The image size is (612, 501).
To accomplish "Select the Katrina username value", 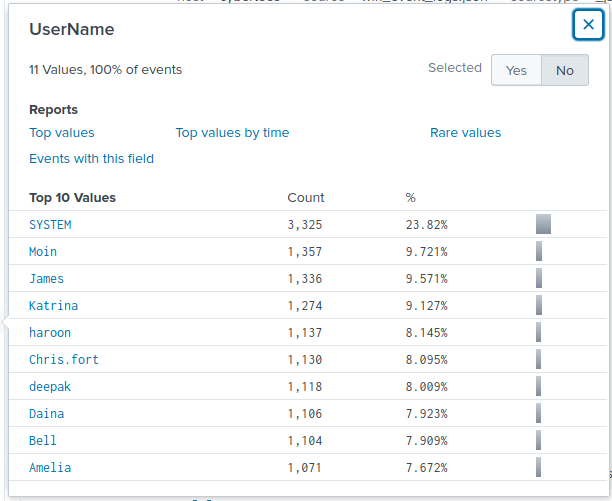I will [53, 306].
